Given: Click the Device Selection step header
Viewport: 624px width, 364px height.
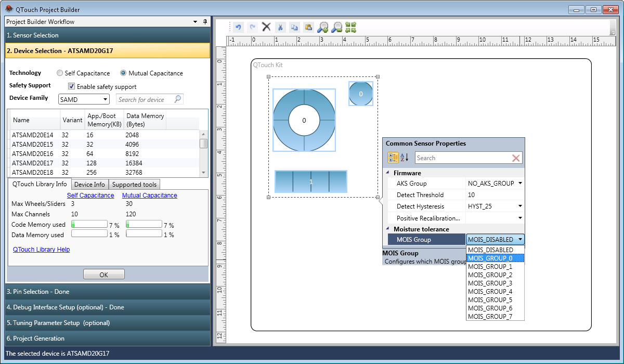Looking at the screenshot, I should [108, 51].
